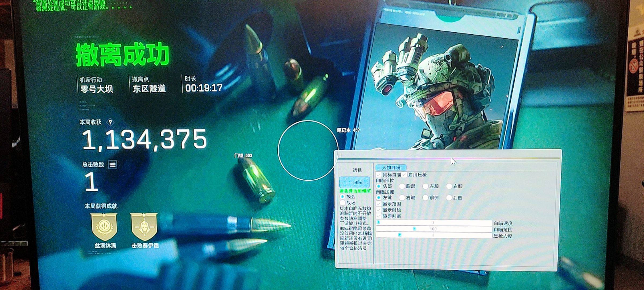This screenshot has width=644, height=290.
Task: Select the 摸金 mode radio button
Action: [343, 197]
